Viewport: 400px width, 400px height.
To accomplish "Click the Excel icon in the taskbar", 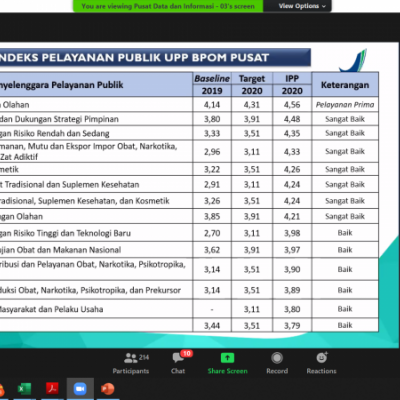I will (x=24, y=389).
